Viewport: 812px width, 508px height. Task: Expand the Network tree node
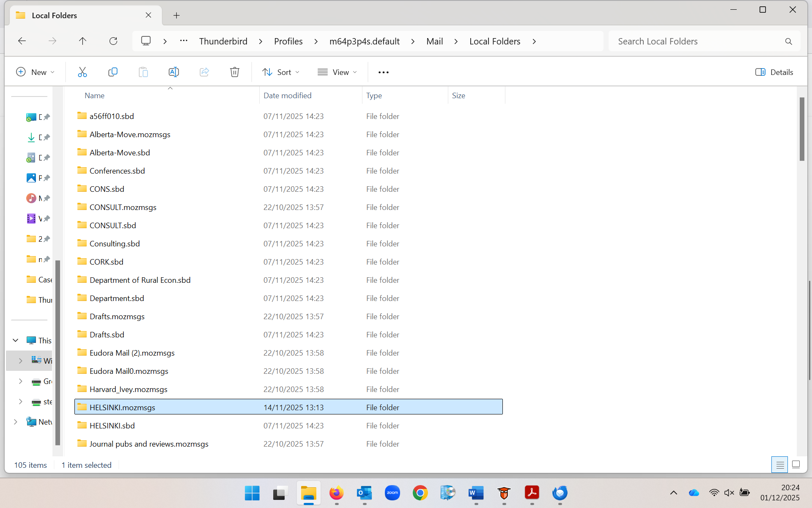(16, 422)
